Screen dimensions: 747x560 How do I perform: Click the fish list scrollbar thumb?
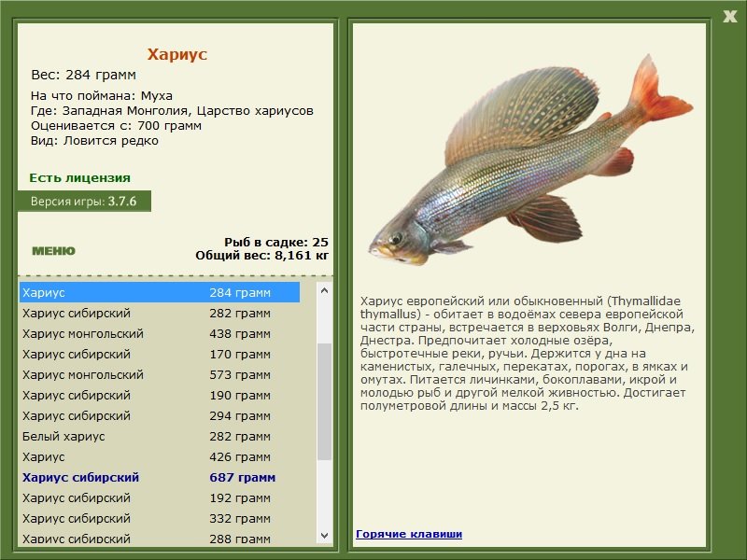tap(324, 401)
